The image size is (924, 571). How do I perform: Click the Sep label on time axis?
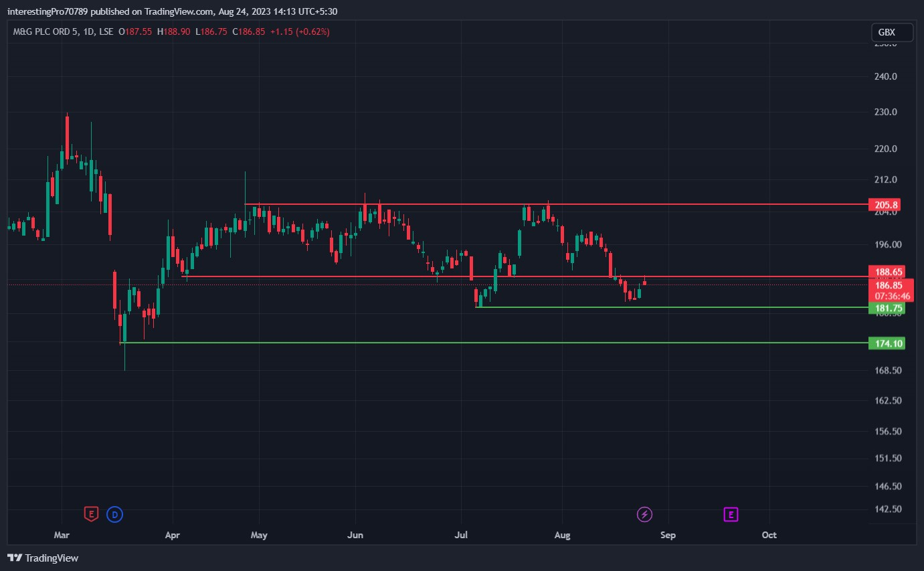coord(668,535)
